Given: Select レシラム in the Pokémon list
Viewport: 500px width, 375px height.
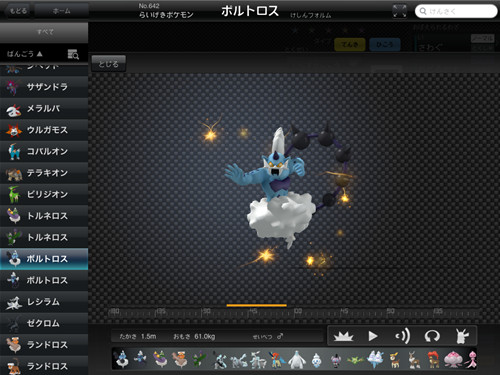Looking at the screenshot, I should point(44,302).
